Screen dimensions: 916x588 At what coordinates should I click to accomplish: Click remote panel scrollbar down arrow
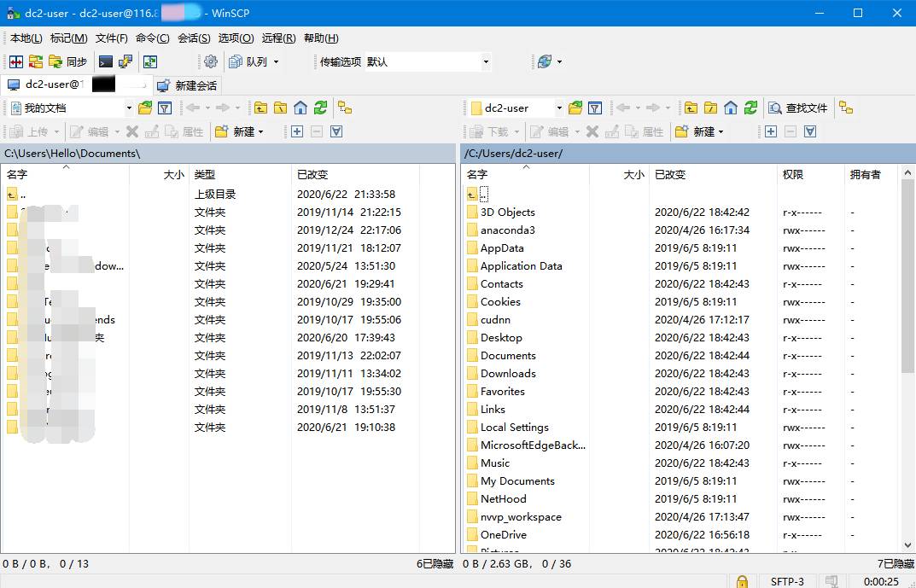coord(907,546)
